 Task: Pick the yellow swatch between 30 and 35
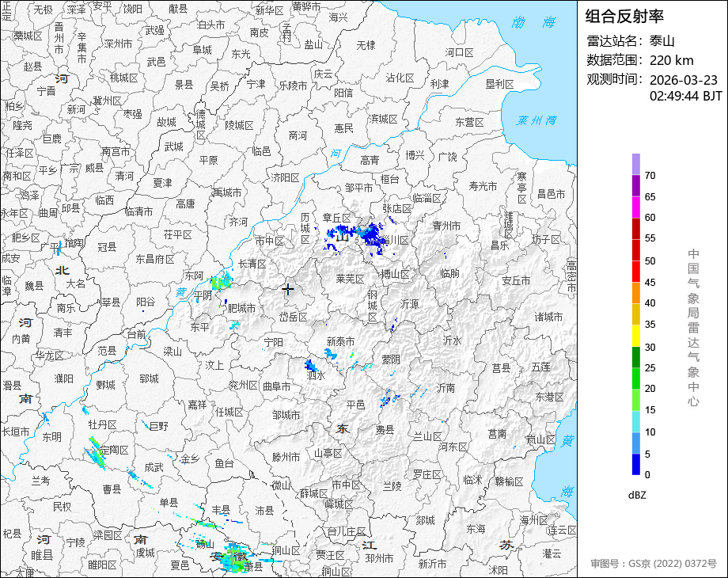[636, 336]
